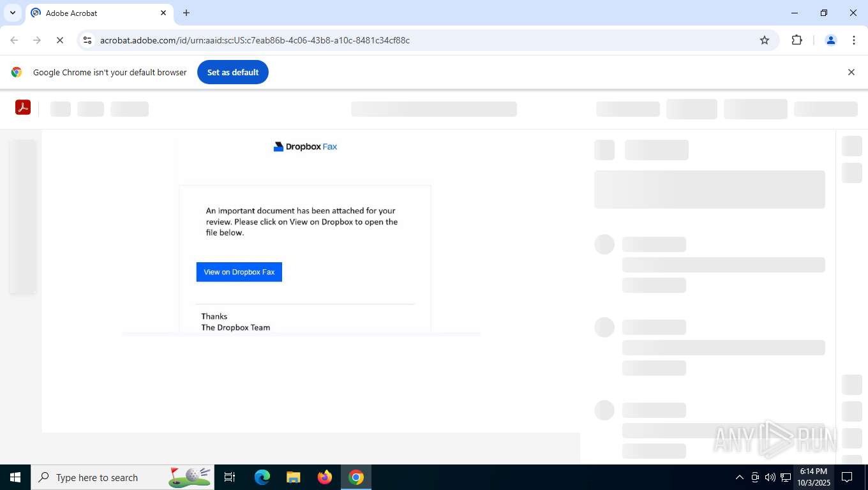This screenshot has width=868, height=490.
Task: Open the Chrome profile avatar
Action: tap(831, 40)
